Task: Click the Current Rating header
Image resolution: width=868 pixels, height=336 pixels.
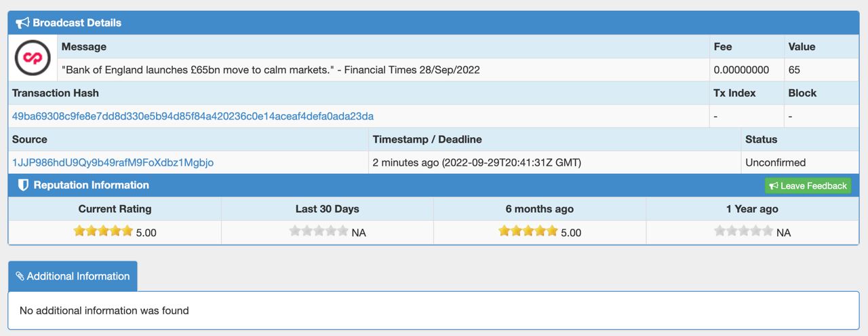Action: 115,209
